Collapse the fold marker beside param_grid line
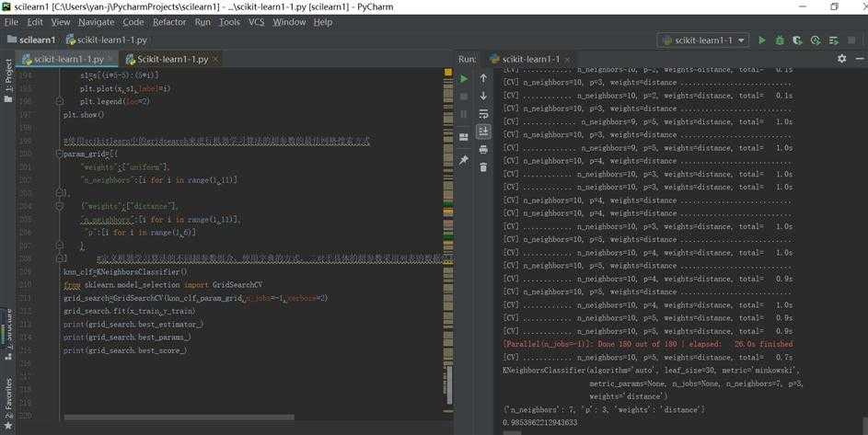The width and height of the screenshot is (868, 435). click(59, 154)
